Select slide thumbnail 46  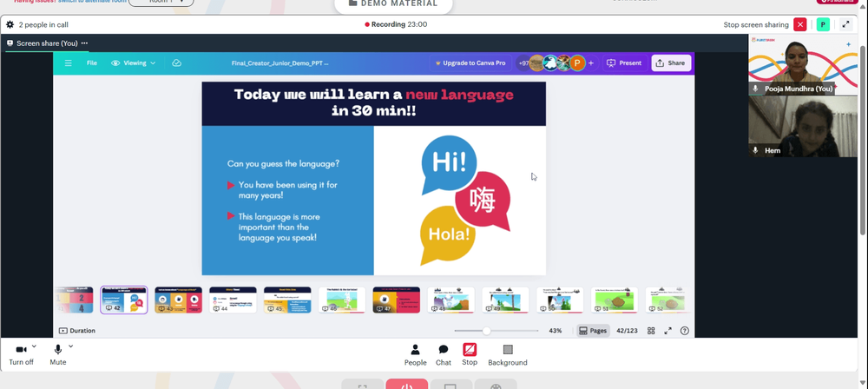point(342,300)
